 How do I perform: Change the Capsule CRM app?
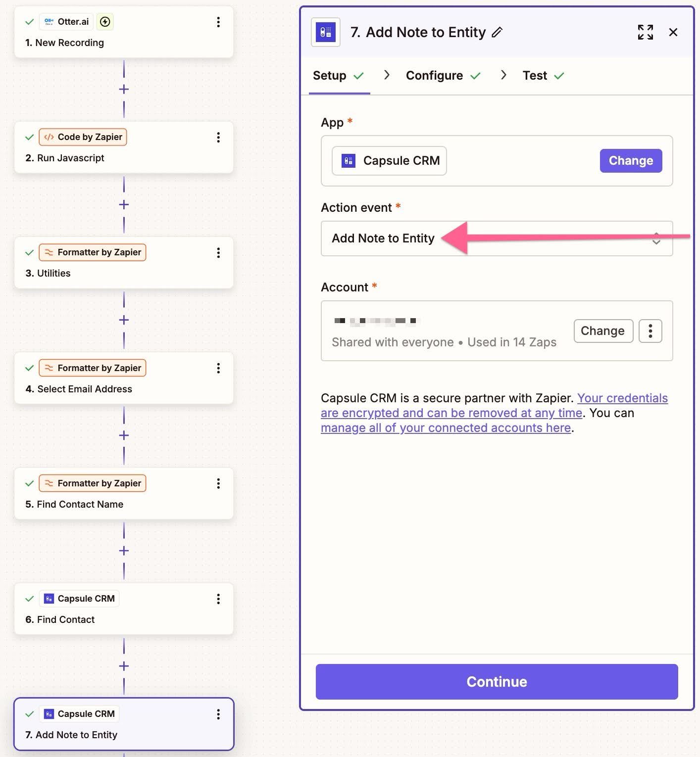(631, 160)
